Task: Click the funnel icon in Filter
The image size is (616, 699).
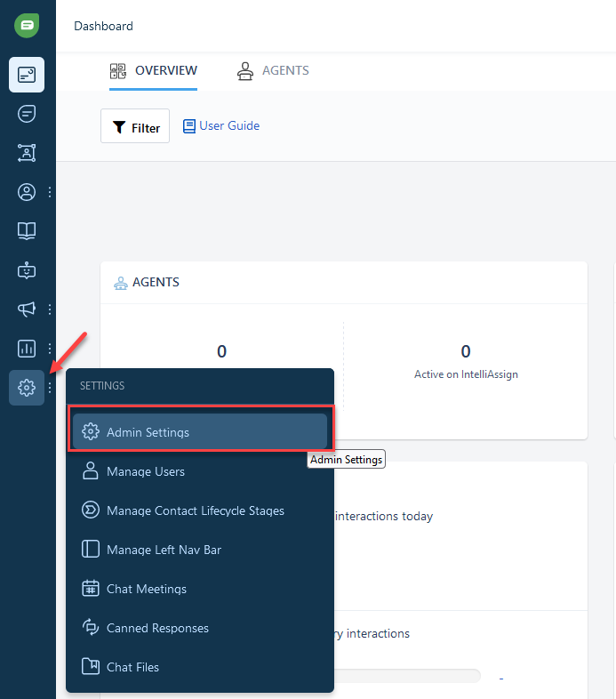Action: pos(119,127)
